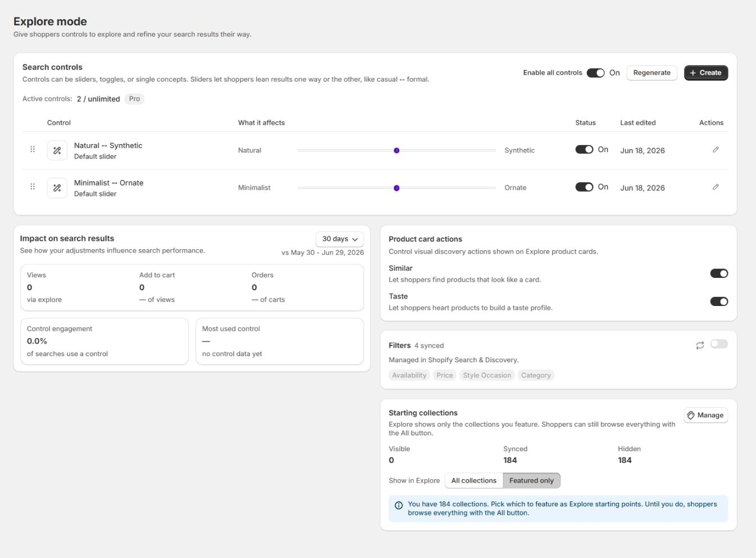The height and width of the screenshot is (558, 756).
Task: Click the Views metric value
Action: (30, 287)
